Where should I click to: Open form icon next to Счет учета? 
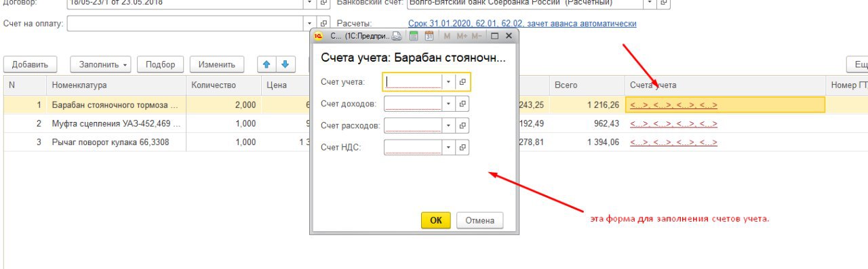pos(462,82)
